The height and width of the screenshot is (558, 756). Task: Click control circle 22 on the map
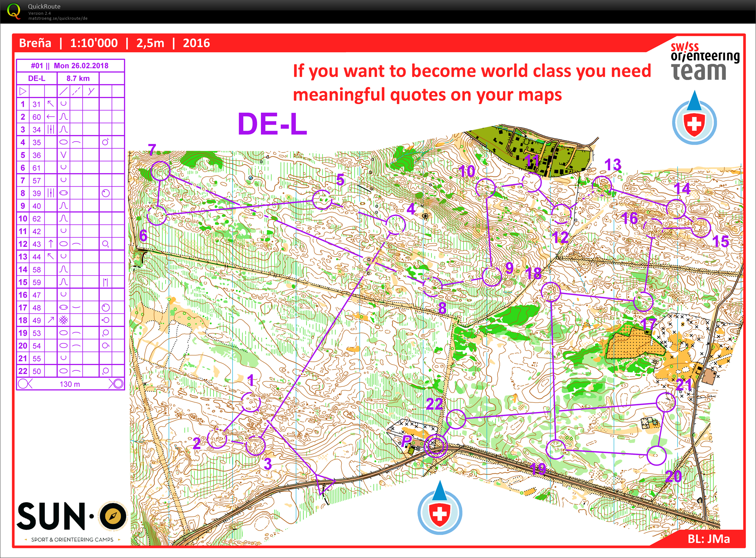(456, 419)
